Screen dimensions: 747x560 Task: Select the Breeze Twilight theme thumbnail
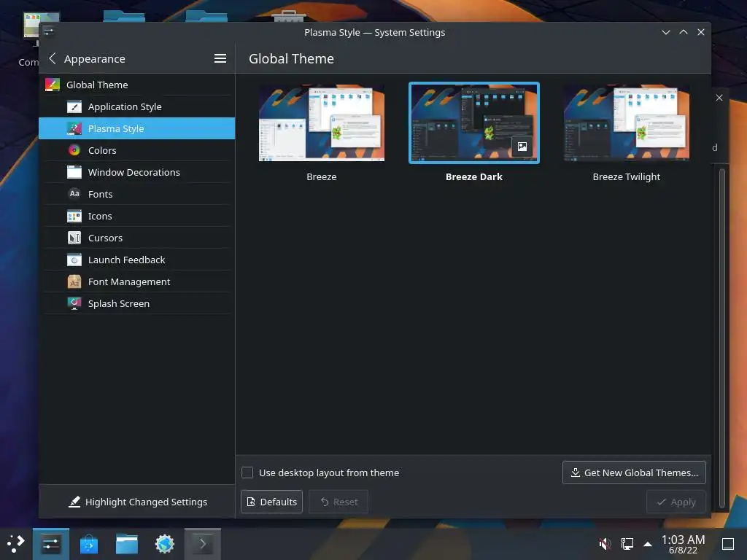pos(627,122)
